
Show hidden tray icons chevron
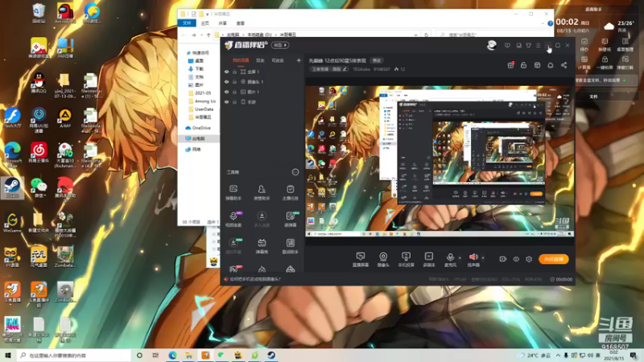tap(558, 356)
